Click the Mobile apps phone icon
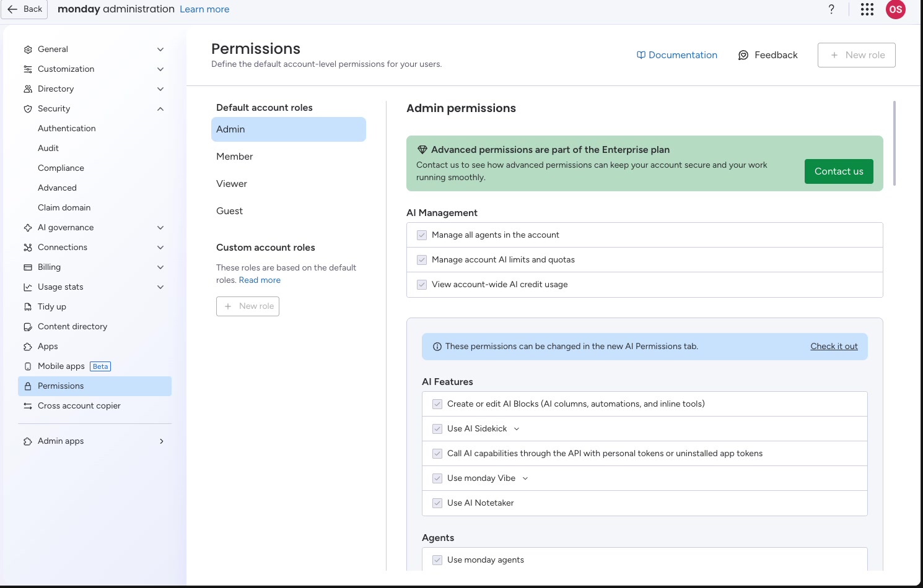The height and width of the screenshot is (588, 923). 28,366
